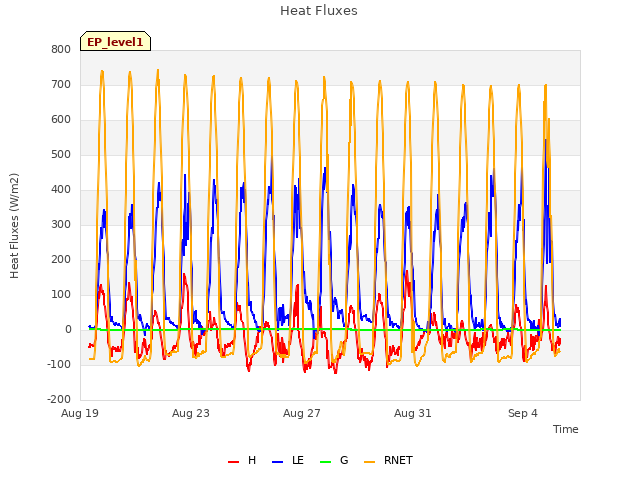The height and width of the screenshot is (480, 640).
Task: Click the Heat Fluxes (W/m2) y-axis title
Action: 14,226
